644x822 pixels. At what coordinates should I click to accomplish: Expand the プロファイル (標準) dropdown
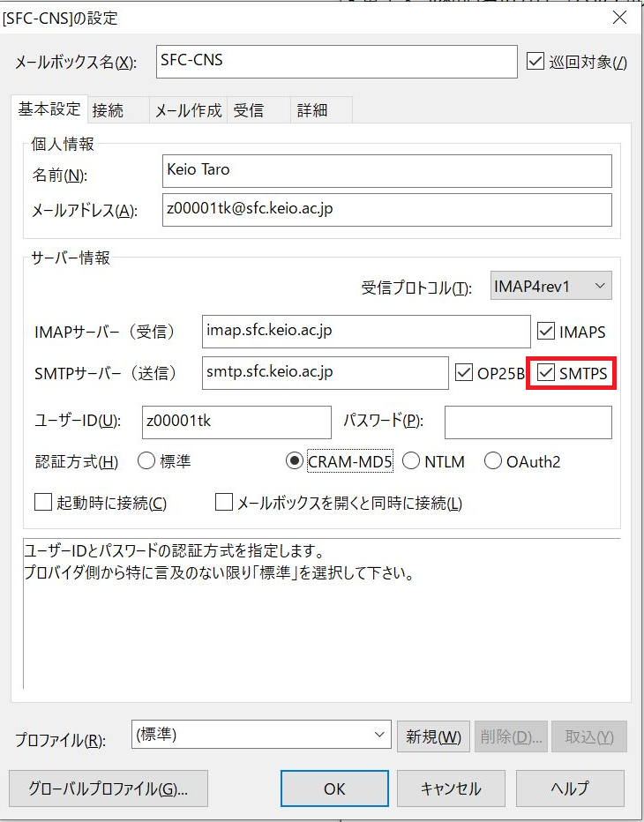click(260, 735)
